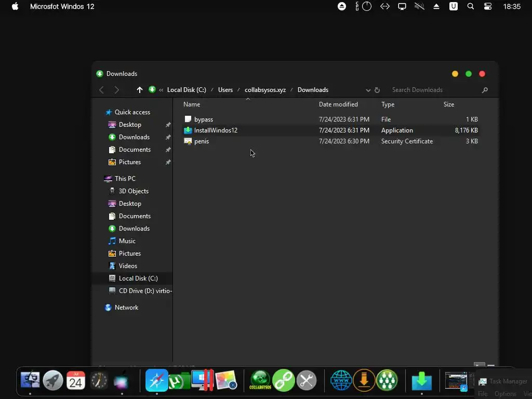Click Quick access in sidebar
This screenshot has width=532, height=399.
point(132,112)
